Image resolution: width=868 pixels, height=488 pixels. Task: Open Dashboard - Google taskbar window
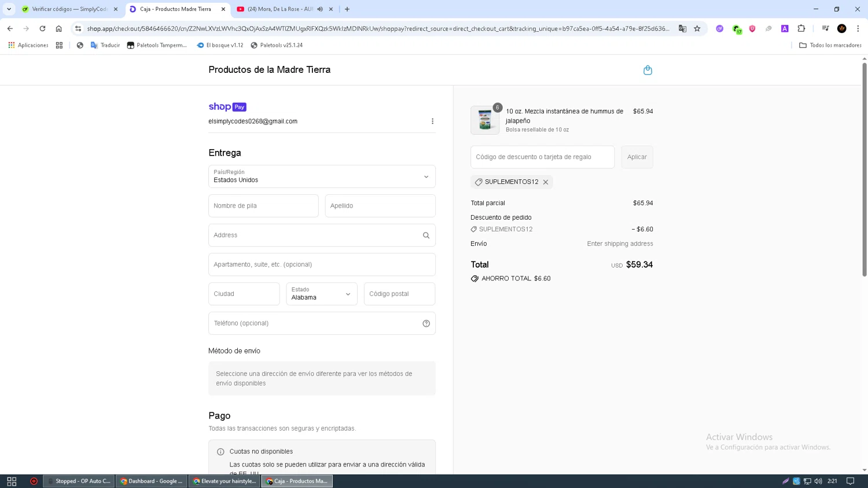[x=152, y=481]
